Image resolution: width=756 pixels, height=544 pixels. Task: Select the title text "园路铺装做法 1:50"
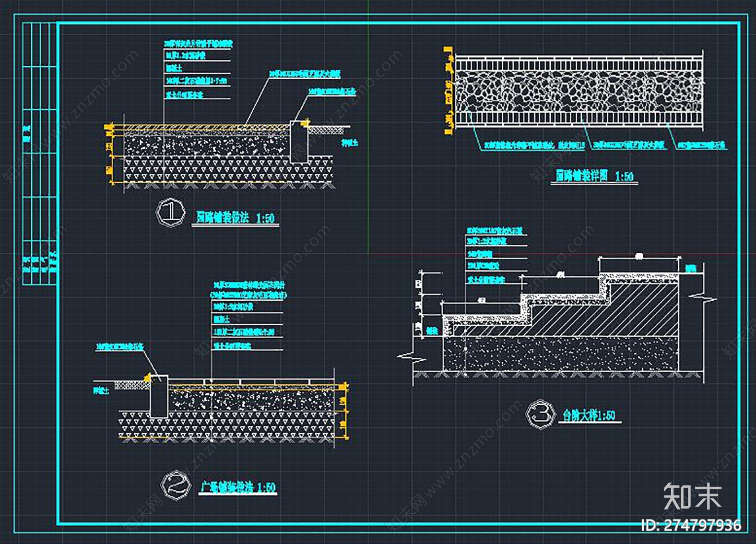(x=235, y=217)
